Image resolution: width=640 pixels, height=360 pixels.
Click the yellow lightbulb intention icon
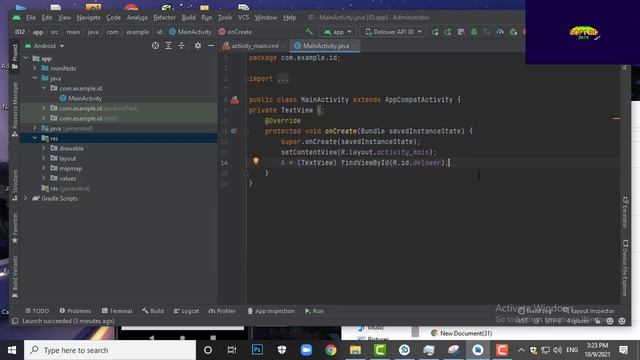point(256,160)
